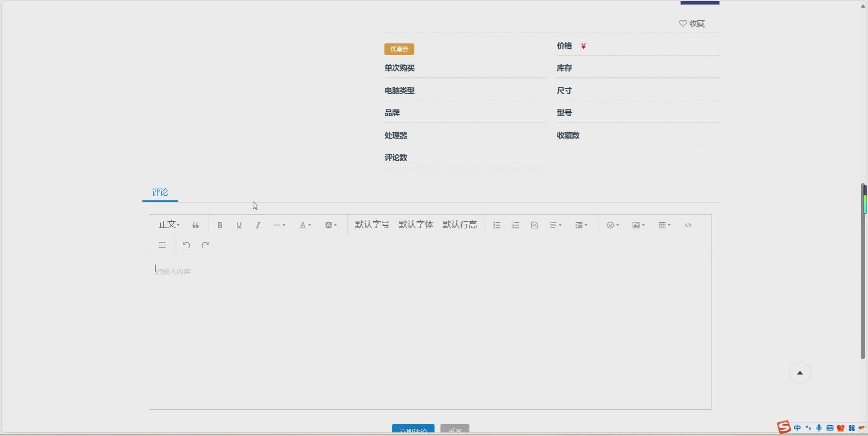Apply blockquote formatting

pyautogui.click(x=196, y=225)
